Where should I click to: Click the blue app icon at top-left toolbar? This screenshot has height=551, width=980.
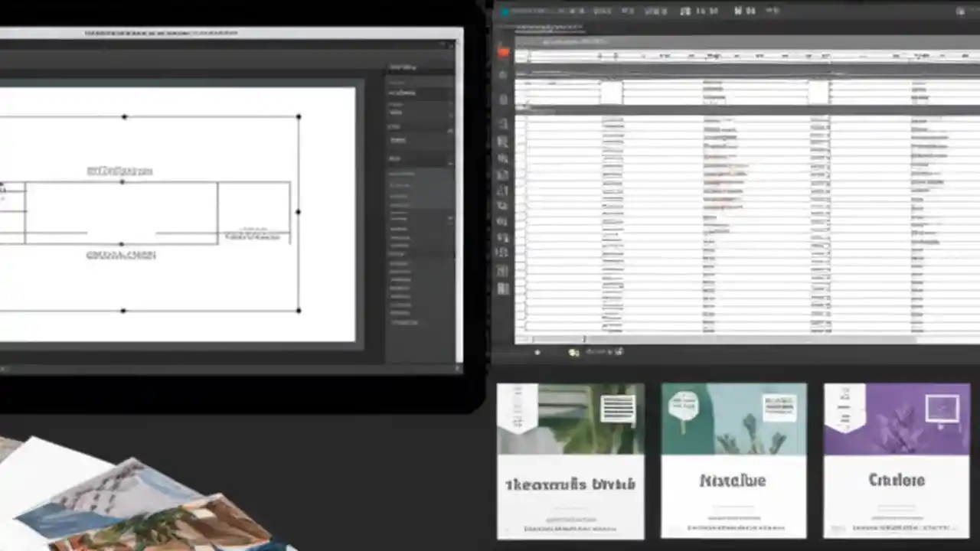pos(505,11)
